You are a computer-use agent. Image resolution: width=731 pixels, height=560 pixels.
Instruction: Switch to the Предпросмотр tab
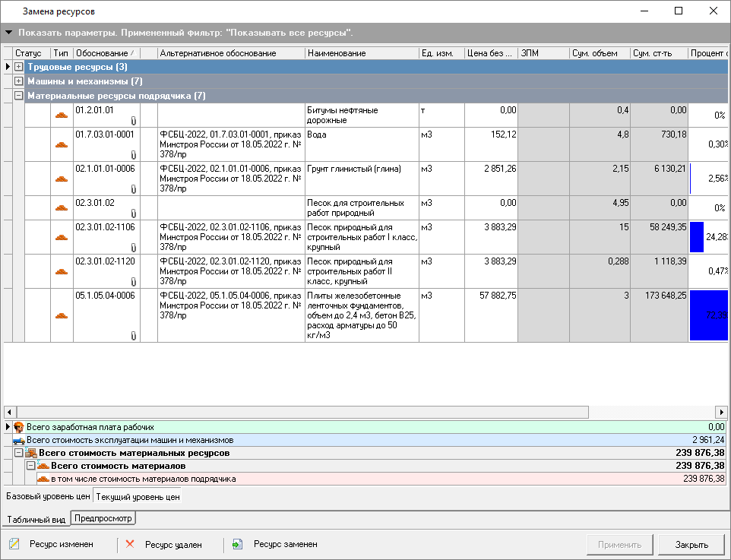(x=103, y=519)
